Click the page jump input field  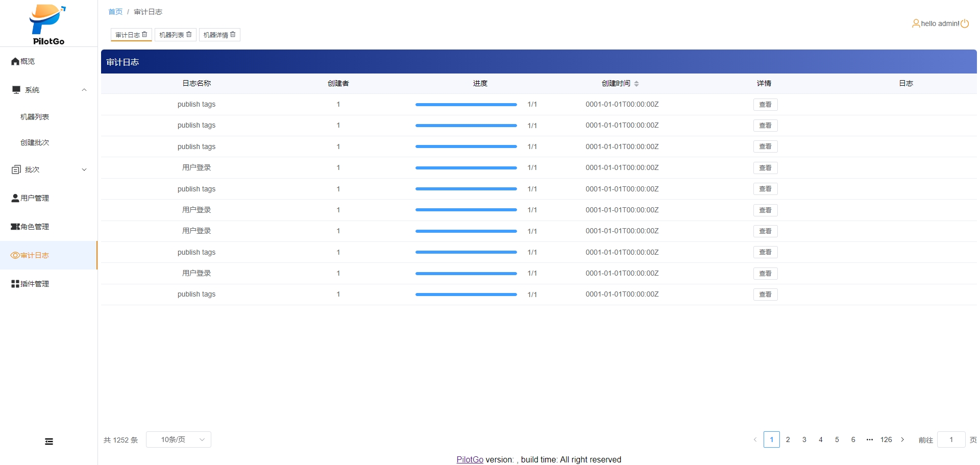(950, 439)
